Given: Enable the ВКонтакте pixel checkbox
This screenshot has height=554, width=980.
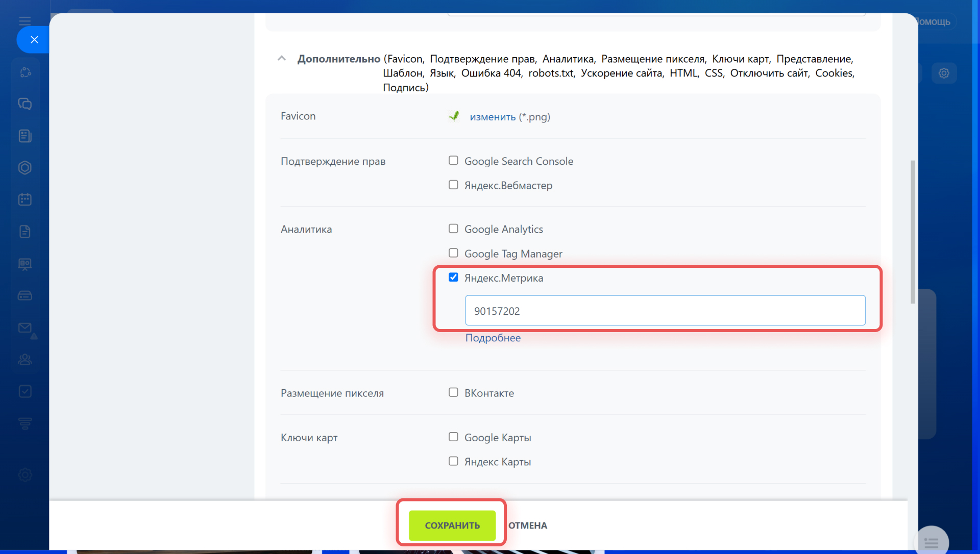Looking at the screenshot, I should (453, 392).
